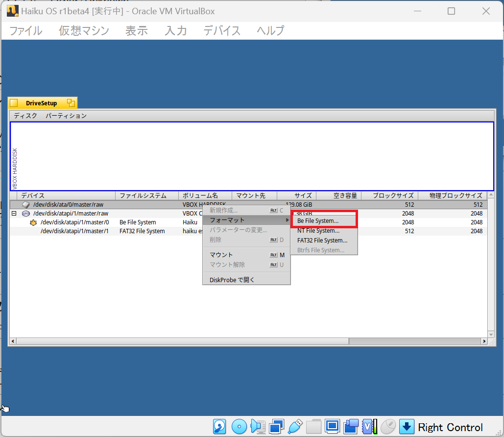Click the USB devices status icon
Viewport: 504px width, 437px height.
(x=295, y=427)
